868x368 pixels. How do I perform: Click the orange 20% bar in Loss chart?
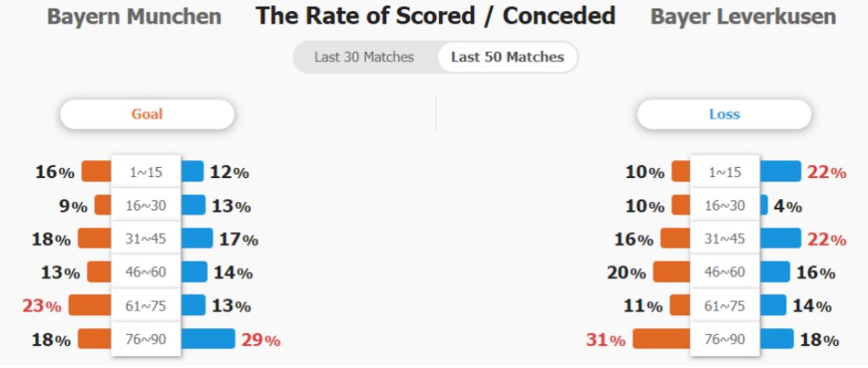click(x=672, y=272)
